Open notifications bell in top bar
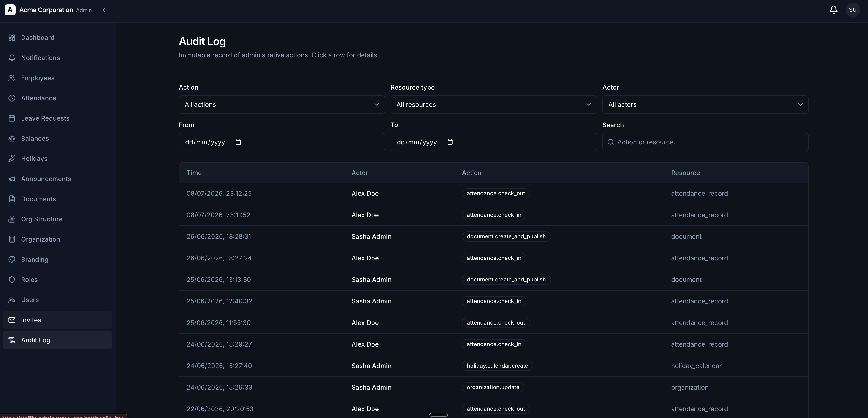Image resolution: width=868 pixels, height=418 pixels. click(x=833, y=10)
